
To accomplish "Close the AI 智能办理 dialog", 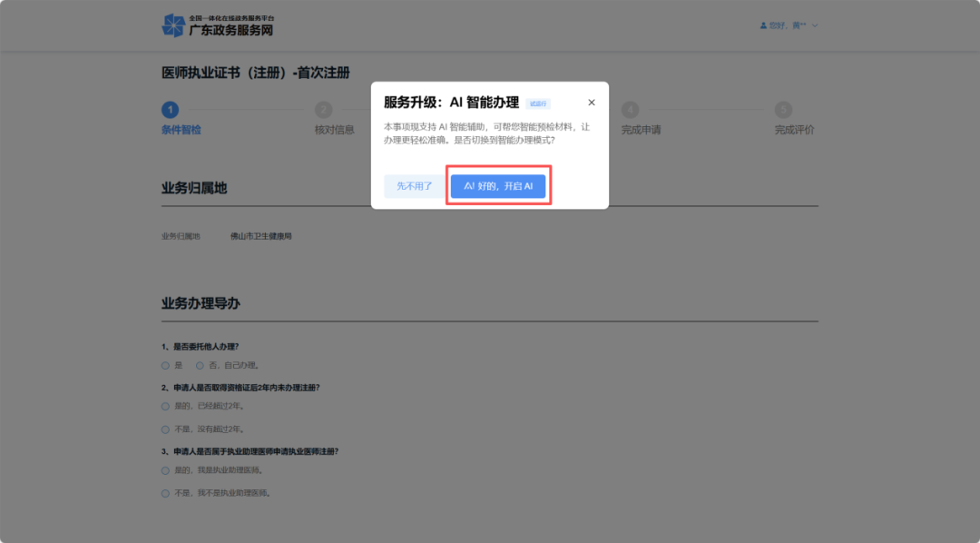I will pyautogui.click(x=592, y=103).
